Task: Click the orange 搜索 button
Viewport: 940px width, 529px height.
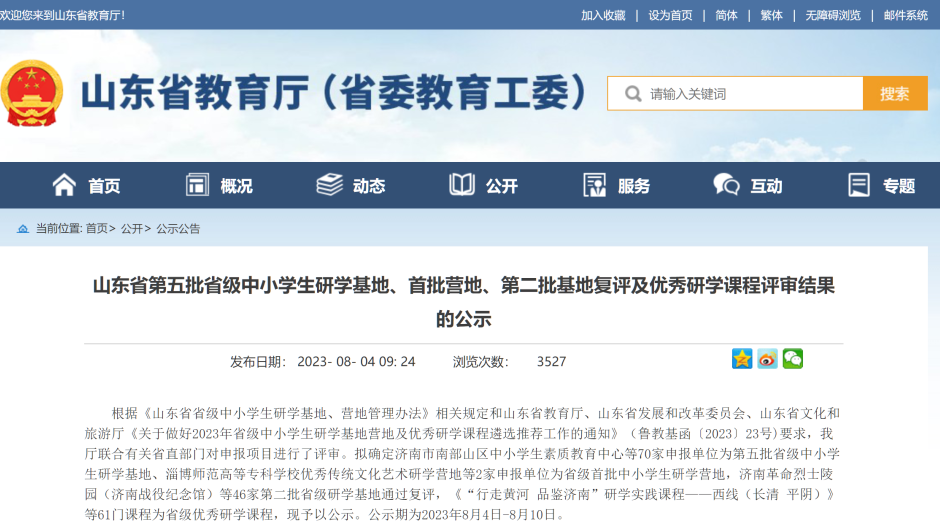Action: pyautogui.click(x=895, y=94)
